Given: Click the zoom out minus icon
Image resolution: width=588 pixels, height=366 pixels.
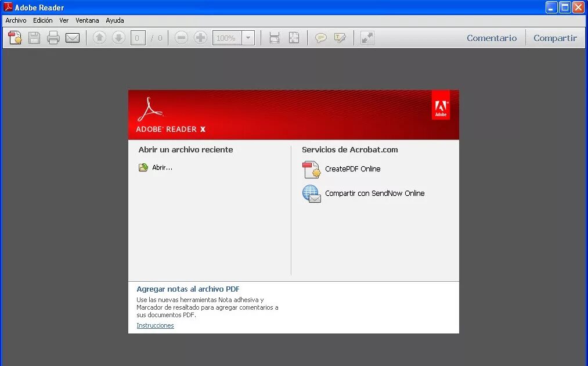Looking at the screenshot, I should (181, 38).
